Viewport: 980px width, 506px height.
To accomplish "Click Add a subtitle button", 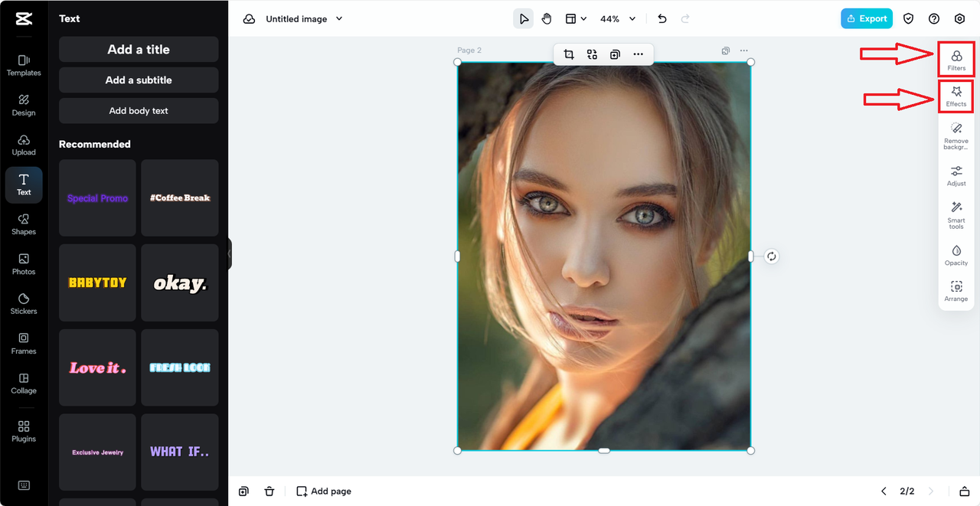I will click(x=139, y=80).
